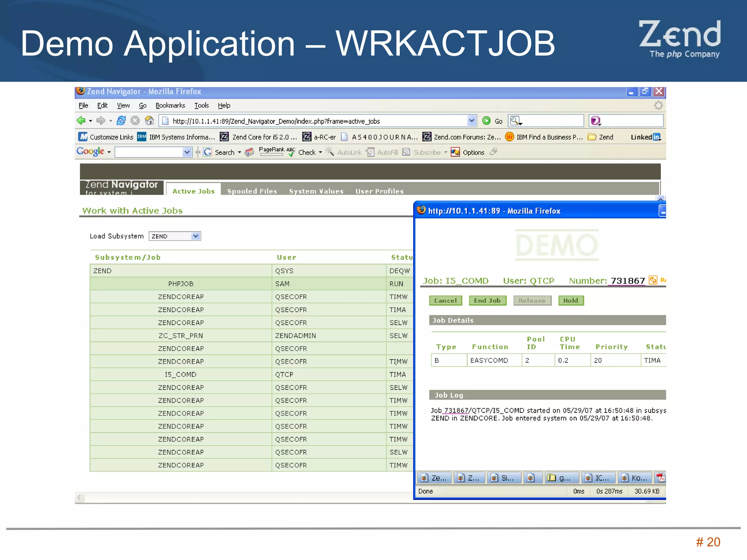The height and width of the screenshot is (560, 747).
Task: Click the Home icon in the toolbar
Action: click(x=149, y=121)
